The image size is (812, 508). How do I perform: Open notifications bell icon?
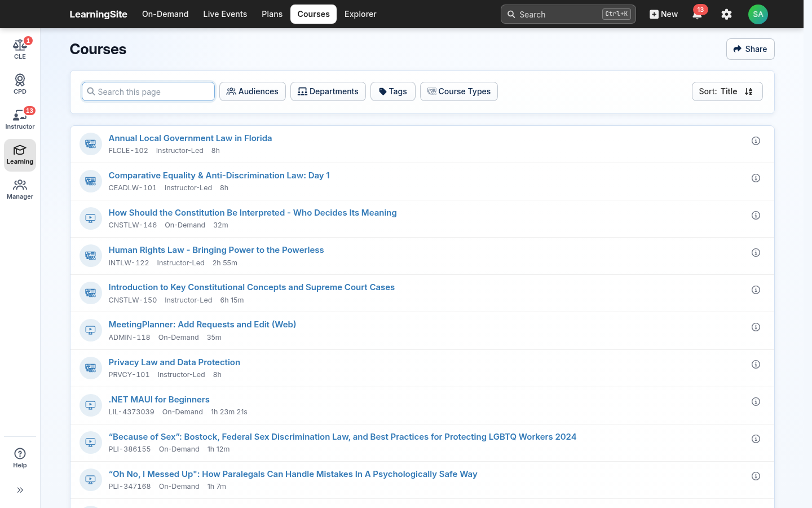click(x=698, y=14)
